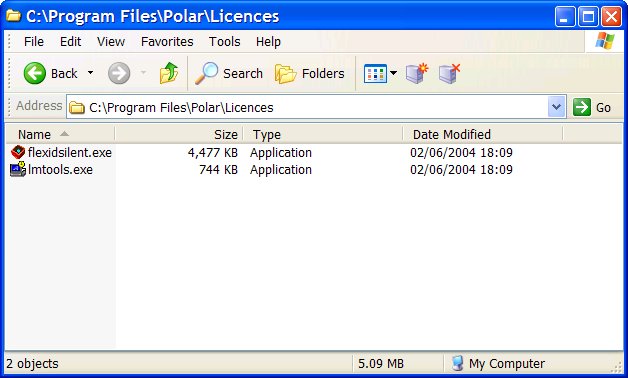Sort files by Size column header

coord(179,134)
